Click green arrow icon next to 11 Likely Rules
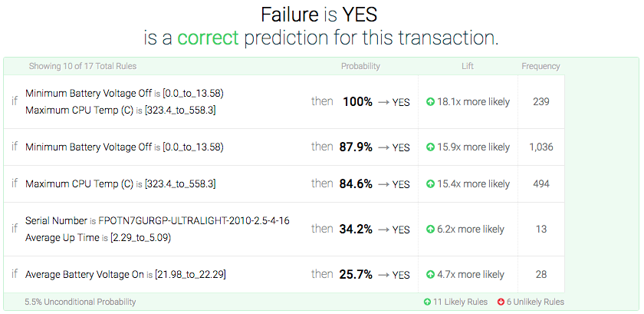Screen dimensions: 644x314 (x=427, y=302)
